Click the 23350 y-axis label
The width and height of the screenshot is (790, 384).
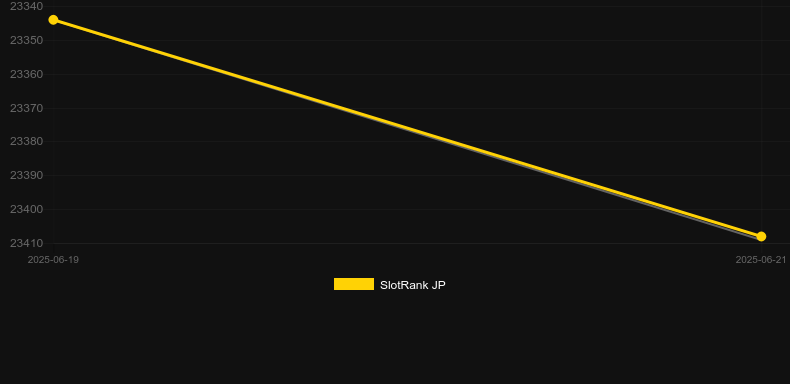(x=27, y=40)
